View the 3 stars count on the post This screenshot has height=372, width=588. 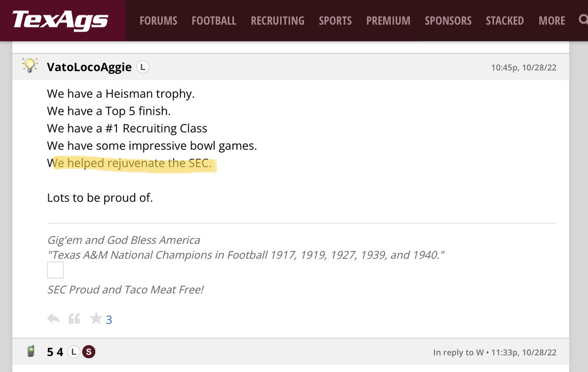(109, 320)
